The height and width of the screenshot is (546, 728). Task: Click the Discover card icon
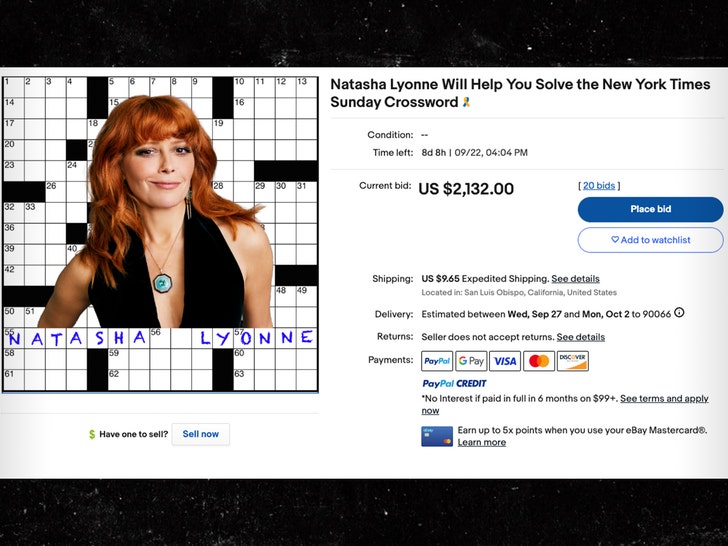tap(573, 361)
